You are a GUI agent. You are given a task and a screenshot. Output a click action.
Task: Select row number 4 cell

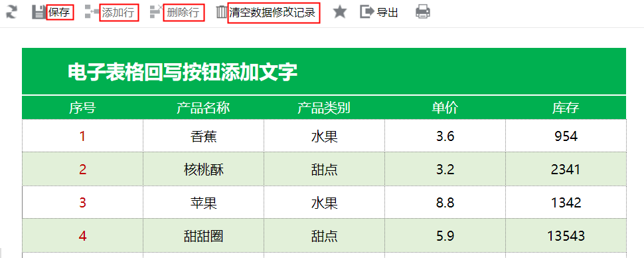click(x=82, y=236)
